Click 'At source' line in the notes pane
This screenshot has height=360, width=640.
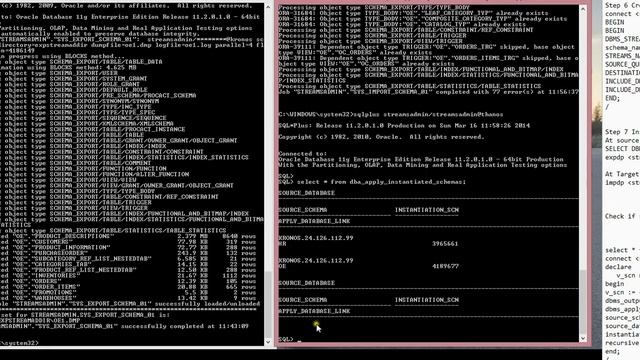622,140
